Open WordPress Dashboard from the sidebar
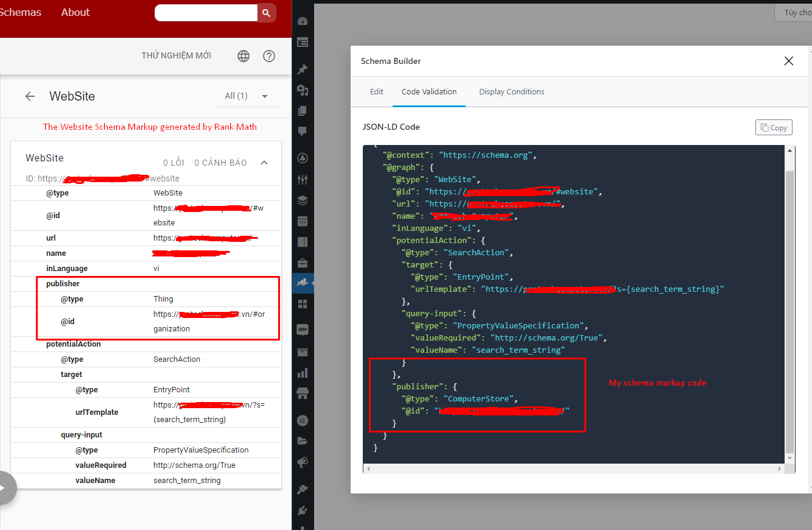 [x=303, y=21]
